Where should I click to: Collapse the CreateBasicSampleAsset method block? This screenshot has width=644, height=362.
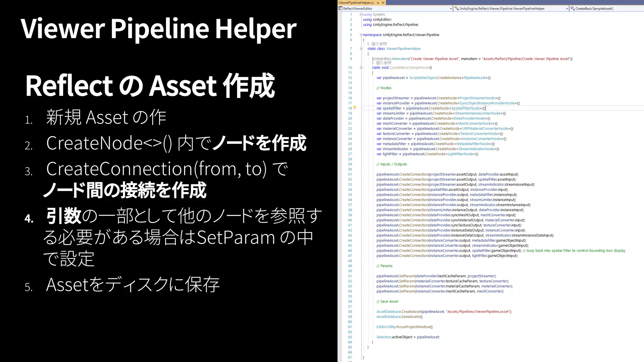point(361,68)
